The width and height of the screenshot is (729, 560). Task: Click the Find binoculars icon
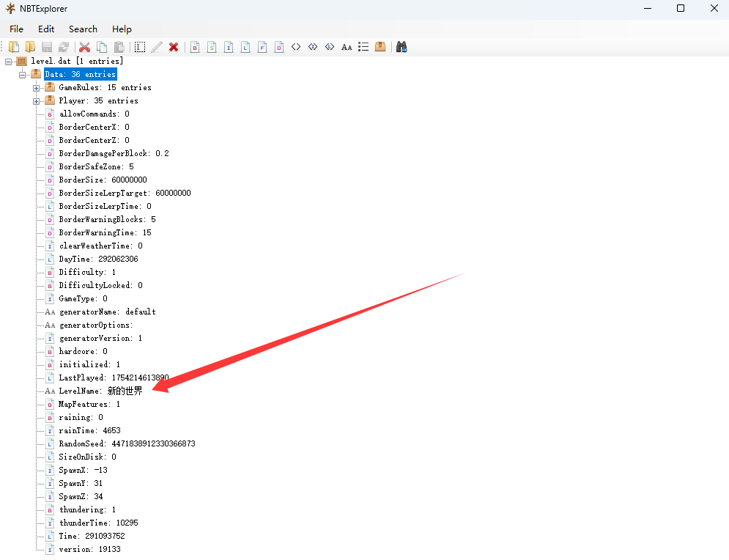(401, 47)
